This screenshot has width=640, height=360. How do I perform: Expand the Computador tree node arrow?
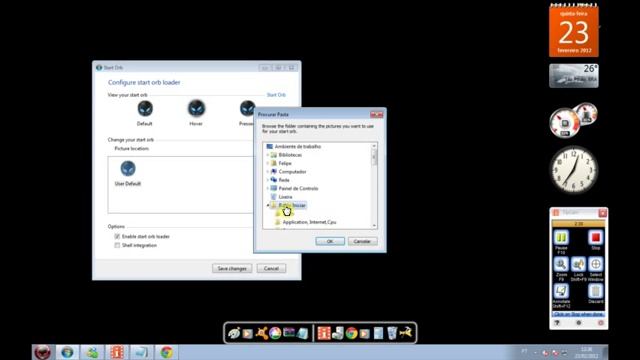268,172
